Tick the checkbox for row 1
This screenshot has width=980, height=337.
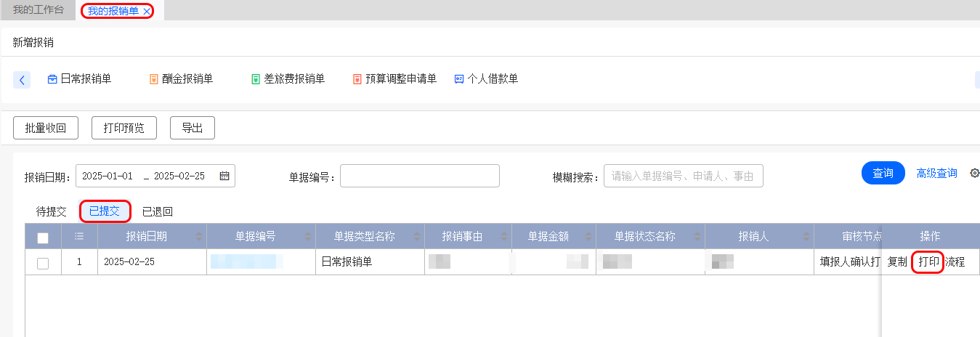(x=43, y=263)
